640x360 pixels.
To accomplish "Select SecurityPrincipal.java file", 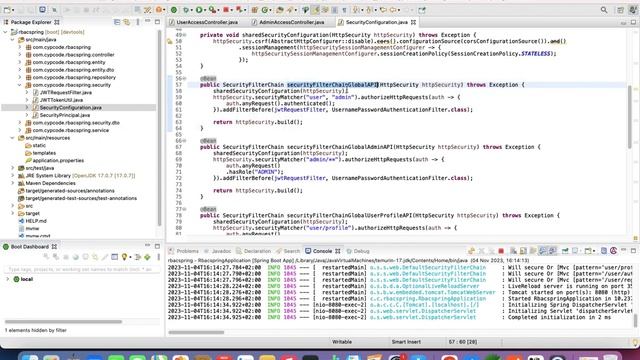I will click(64, 115).
